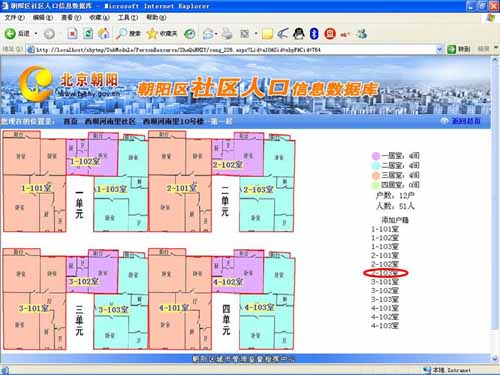This screenshot has height=375, width=500.
Task: Go to the Home page icon
Action: tap(104, 34)
